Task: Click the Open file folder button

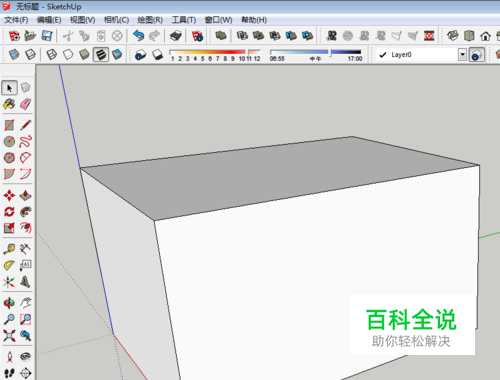Action: pyautogui.click(x=30, y=36)
